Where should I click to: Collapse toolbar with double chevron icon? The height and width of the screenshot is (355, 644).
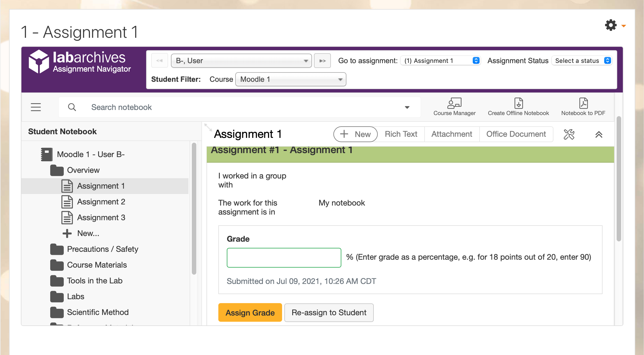pyautogui.click(x=599, y=134)
